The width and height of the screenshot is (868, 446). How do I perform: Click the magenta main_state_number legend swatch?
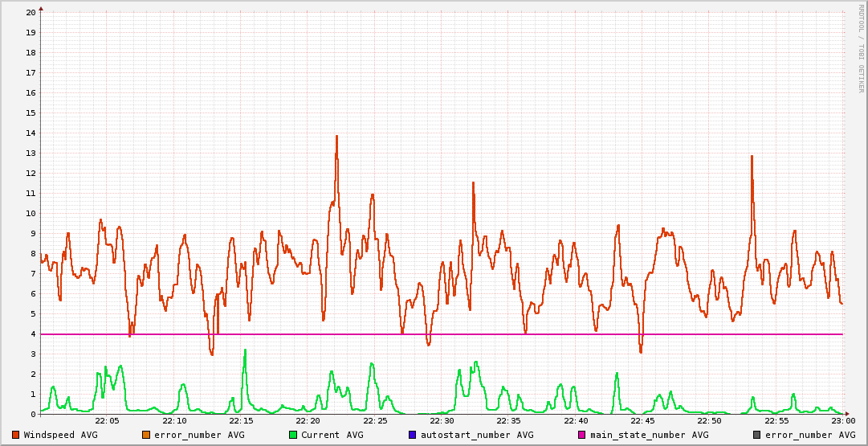pyautogui.click(x=582, y=435)
